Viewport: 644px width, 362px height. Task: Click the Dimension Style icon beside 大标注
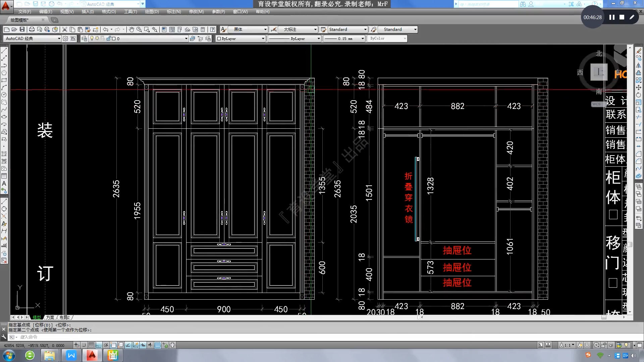pyautogui.click(x=274, y=29)
